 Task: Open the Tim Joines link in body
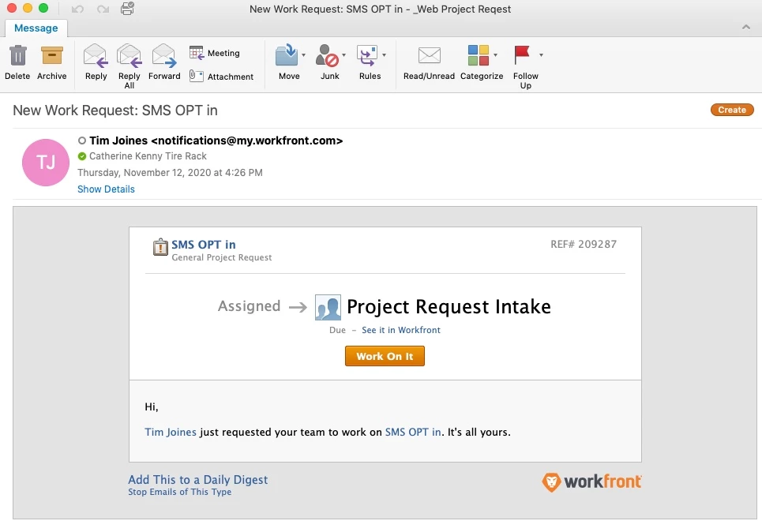tap(171, 432)
